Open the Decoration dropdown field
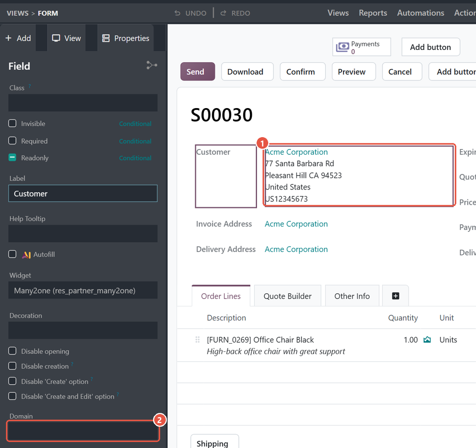Viewport: 476px width, 448px height. pos(83,330)
